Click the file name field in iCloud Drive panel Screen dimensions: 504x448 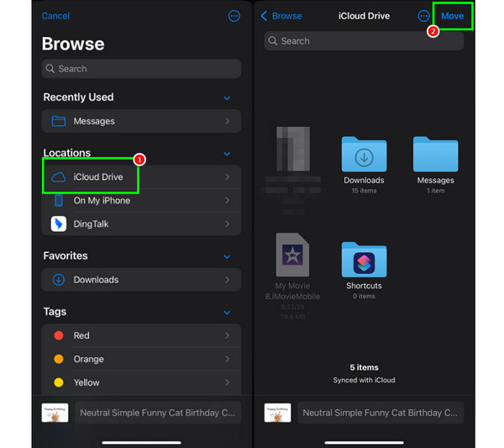tap(381, 413)
